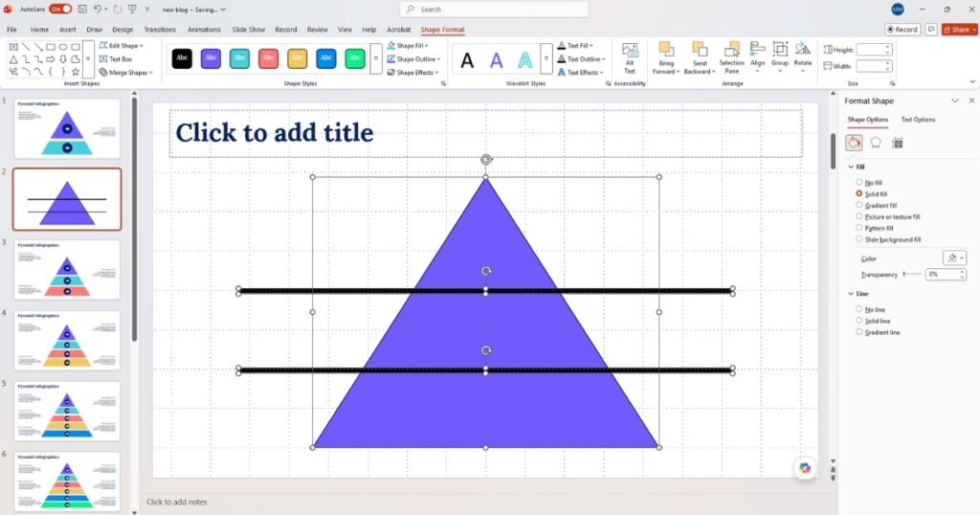This screenshot has height=515, width=980.
Task: Select the Solid line radio option
Action: point(859,321)
